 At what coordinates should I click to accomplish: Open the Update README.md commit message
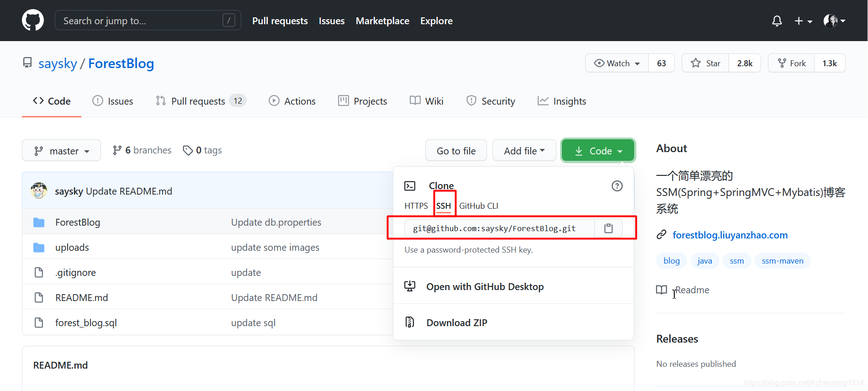(x=129, y=191)
